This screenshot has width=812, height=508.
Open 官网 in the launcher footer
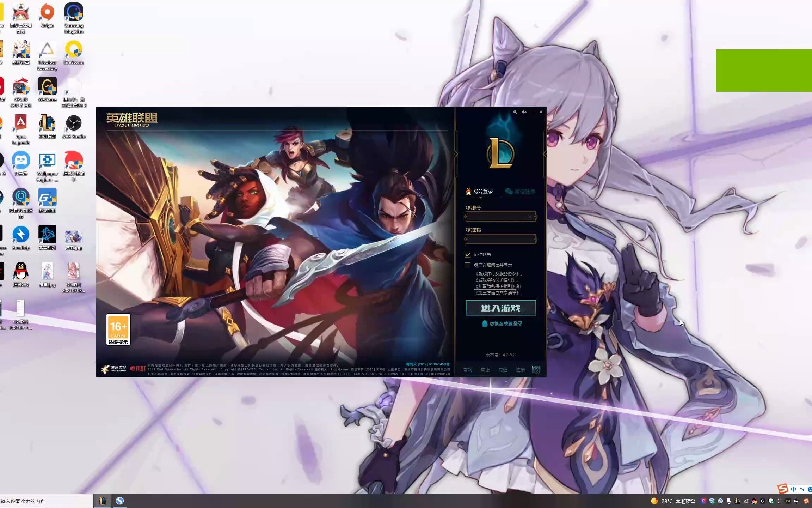pos(468,370)
